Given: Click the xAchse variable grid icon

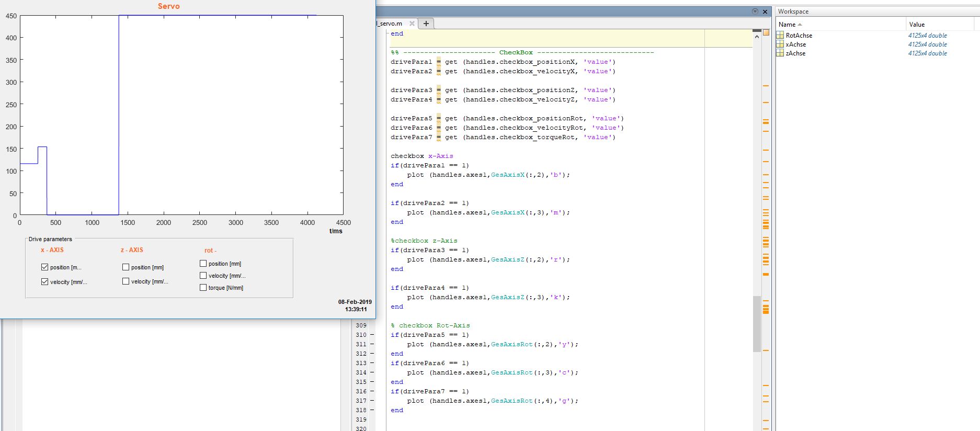Looking at the screenshot, I should tap(780, 44).
